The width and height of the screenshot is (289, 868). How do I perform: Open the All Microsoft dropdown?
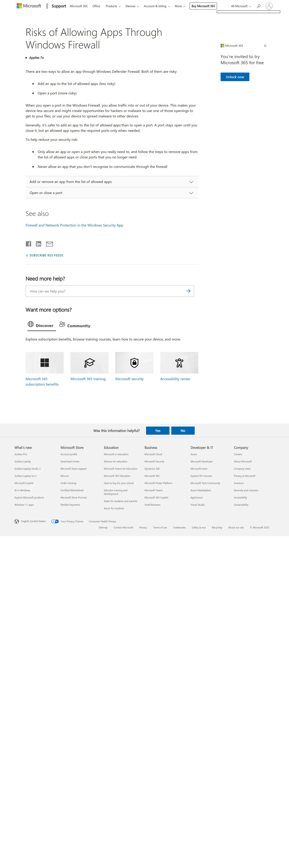point(241,6)
